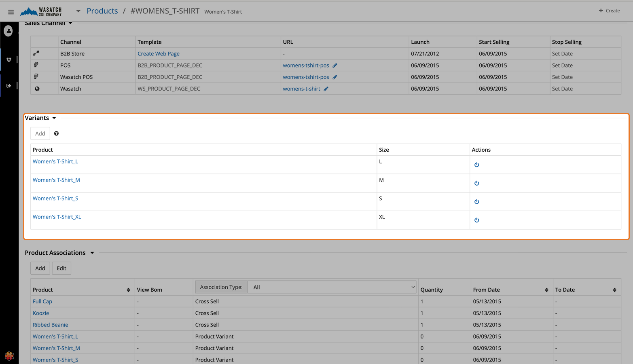Toggle power icon for Women's T-Shirt_XL variant
Viewport: 633px width, 364px height.
click(476, 220)
